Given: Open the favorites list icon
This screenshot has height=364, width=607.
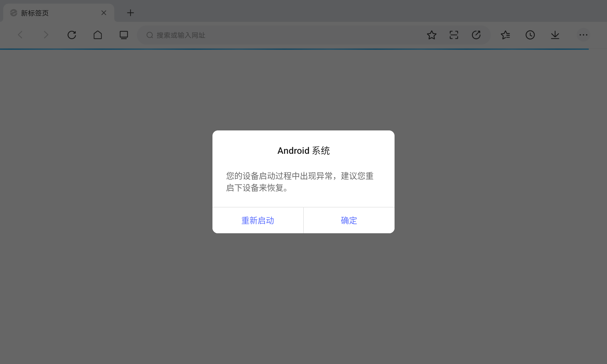Looking at the screenshot, I should point(505,35).
